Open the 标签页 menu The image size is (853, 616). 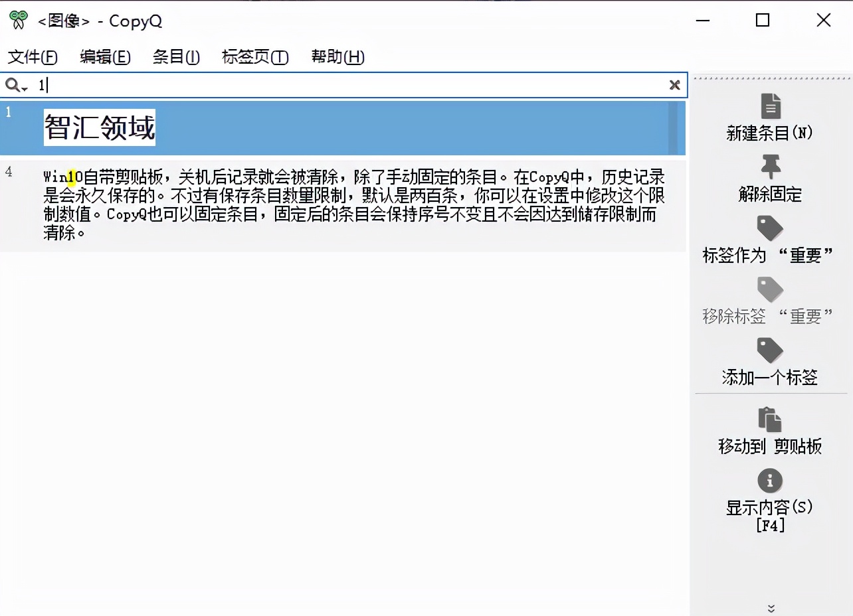[254, 58]
